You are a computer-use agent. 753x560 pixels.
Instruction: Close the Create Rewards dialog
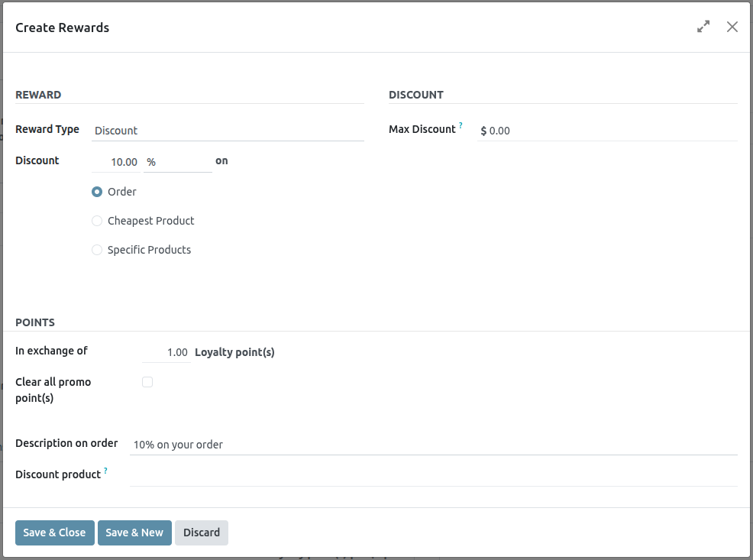click(x=732, y=27)
